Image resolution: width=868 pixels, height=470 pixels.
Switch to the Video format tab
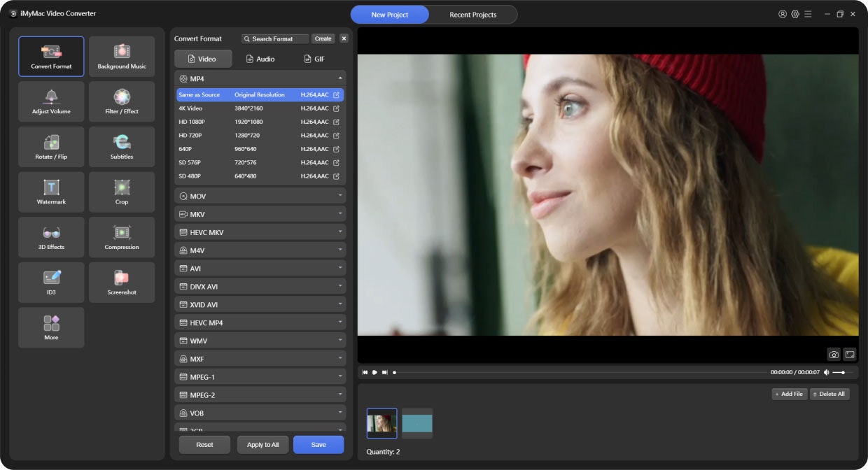tap(203, 59)
